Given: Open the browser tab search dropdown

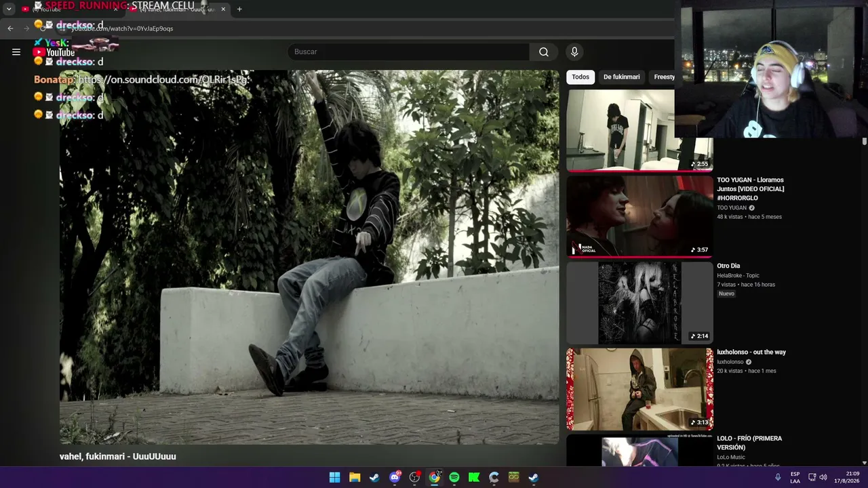Looking at the screenshot, I should pyautogui.click(x=9, y=9).
